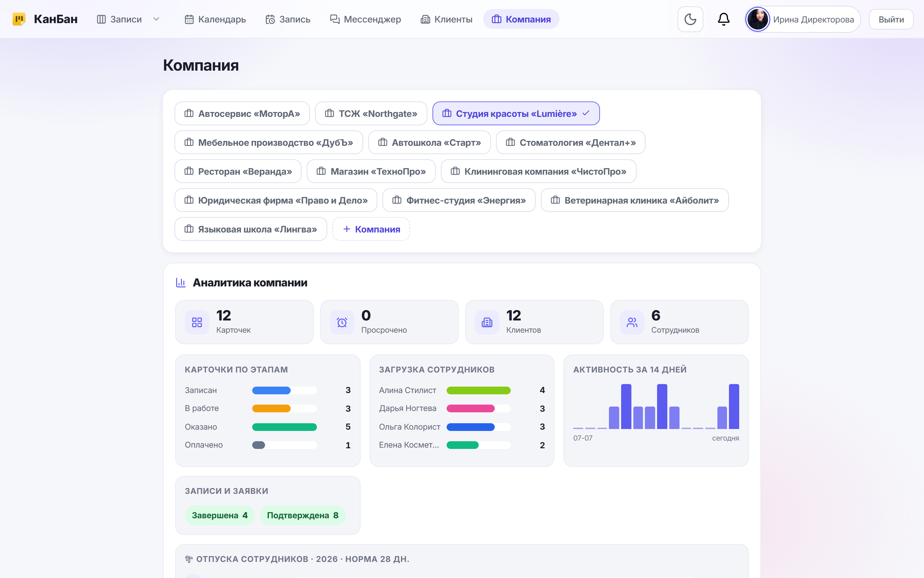Click the grid icon in the Карточек card
Screen dimensions: 924x578
(197, 322)
